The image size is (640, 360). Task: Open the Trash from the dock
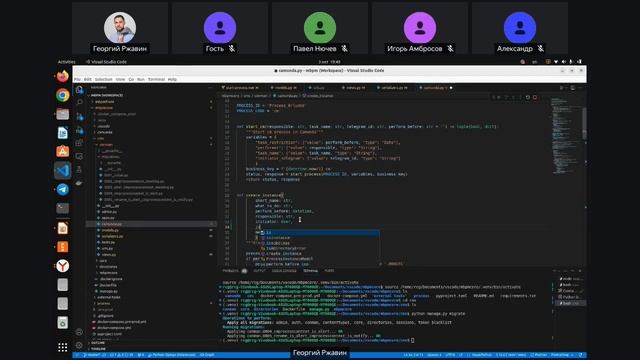pyautogui.click(x=62, y=322)
